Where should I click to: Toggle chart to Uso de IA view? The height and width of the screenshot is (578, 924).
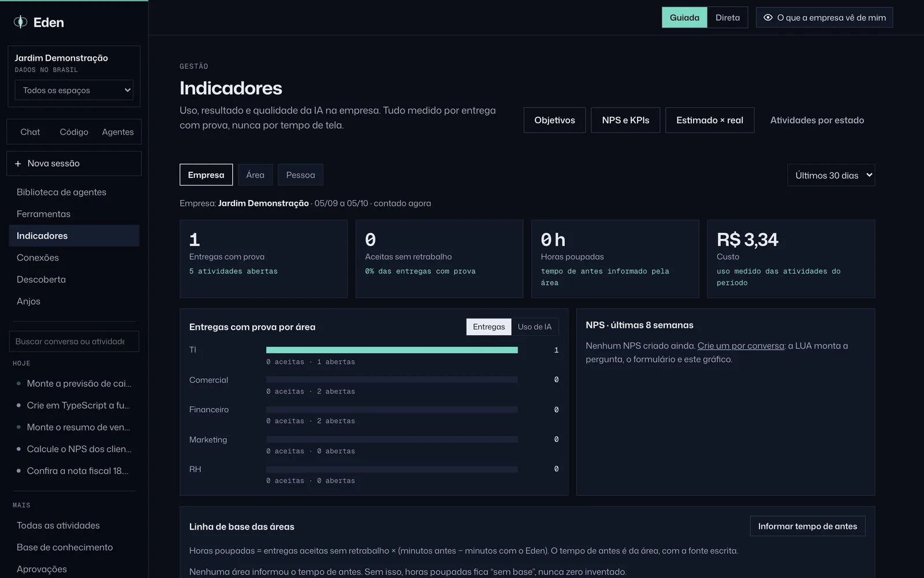[x=535, y=327]
